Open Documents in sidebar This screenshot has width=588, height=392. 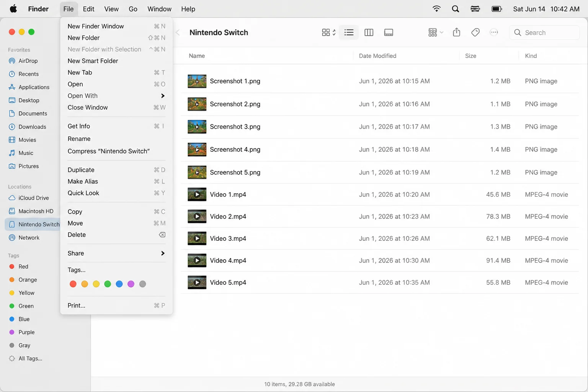(x=28, y=114)
